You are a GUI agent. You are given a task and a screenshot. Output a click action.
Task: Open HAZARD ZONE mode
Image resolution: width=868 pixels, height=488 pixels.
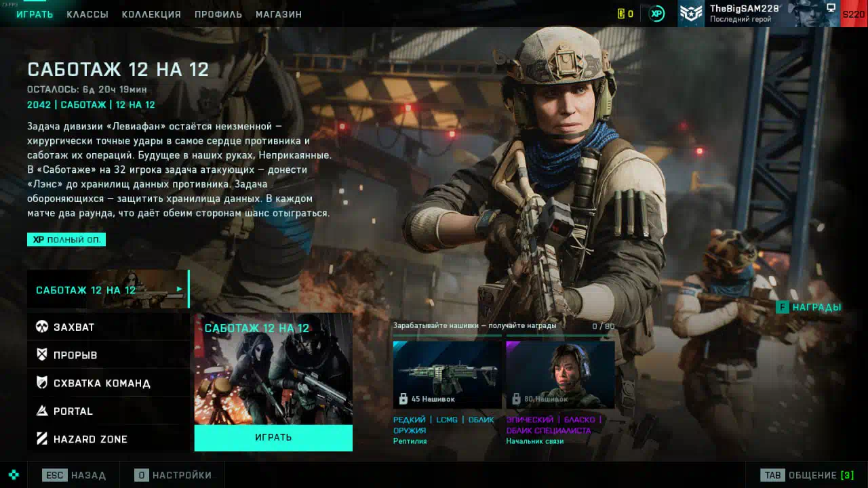(x=108, y=439)
